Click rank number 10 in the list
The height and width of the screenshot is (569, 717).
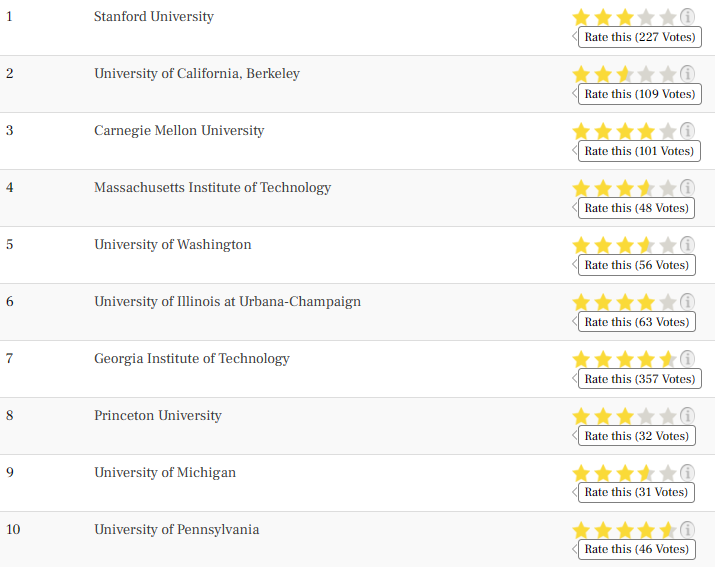click(x=13, y=529)
